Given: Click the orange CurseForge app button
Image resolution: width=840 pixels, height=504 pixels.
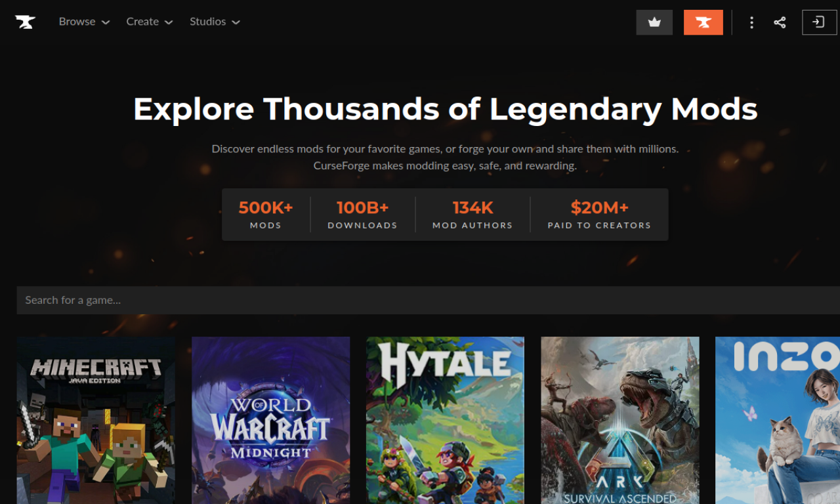Looking at the screenshot, I should (x=703, y=22).
